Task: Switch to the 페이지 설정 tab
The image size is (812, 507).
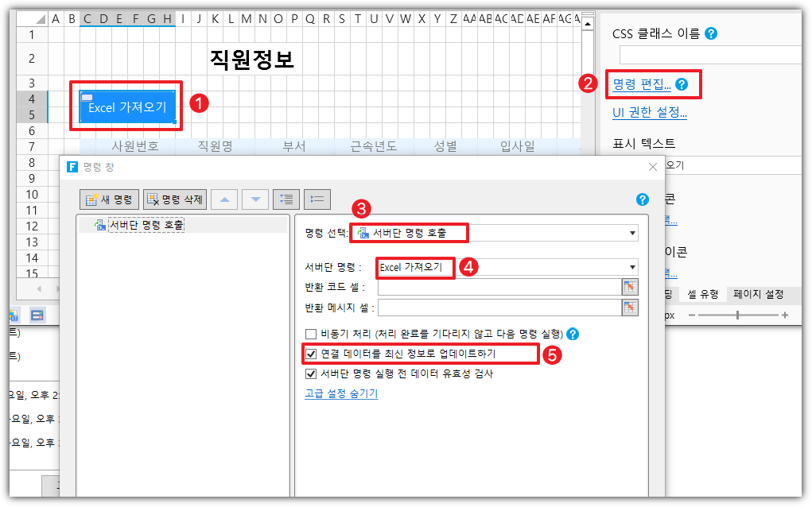Action: pos(757,294)
